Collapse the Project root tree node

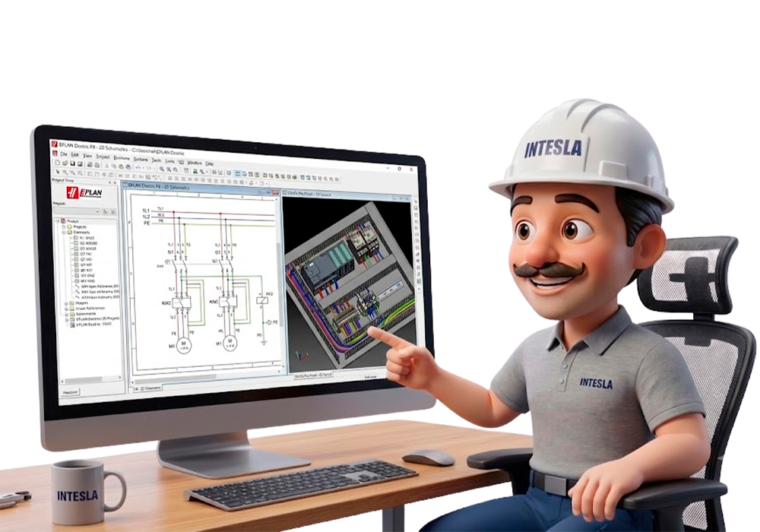coord(58,221)
